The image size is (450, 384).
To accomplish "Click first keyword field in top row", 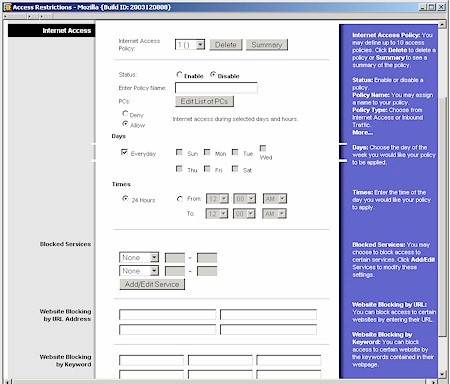I will pos(151,360).
